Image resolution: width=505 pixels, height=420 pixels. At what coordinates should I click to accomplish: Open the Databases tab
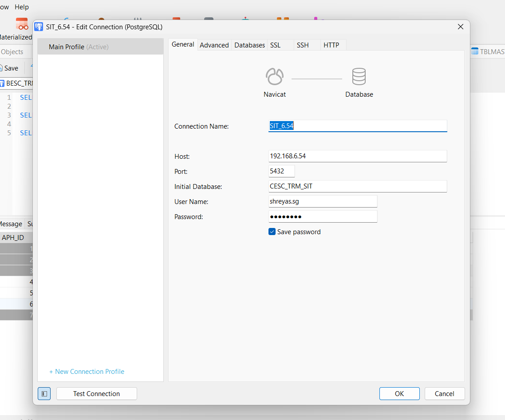[x=249, y=45]
